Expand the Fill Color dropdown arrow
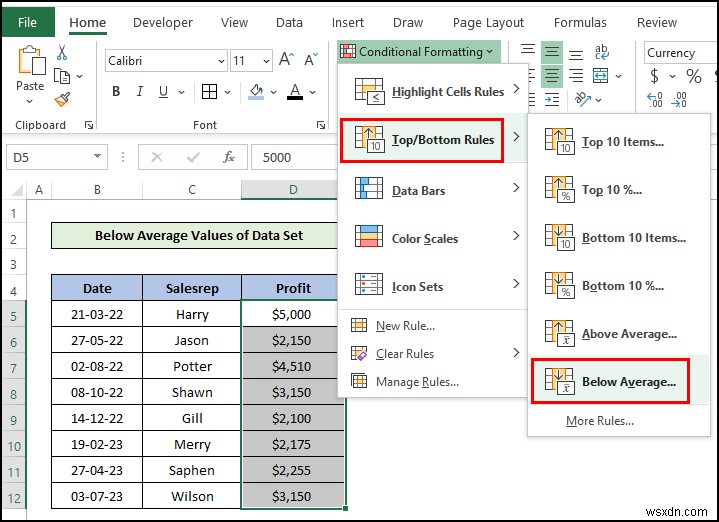The width and height of the screenshot is (719, 522). [274, 93]
